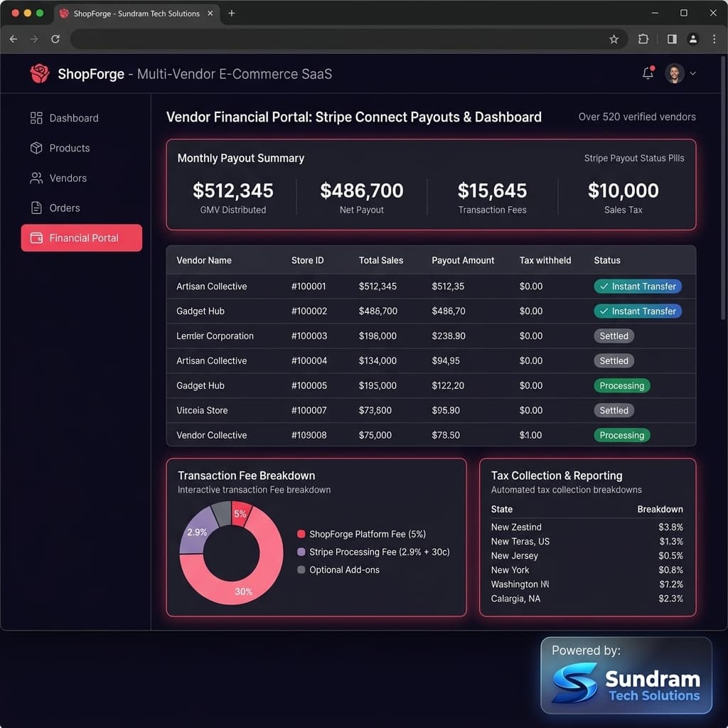Click the Over 520 verified vendors text

637,117
